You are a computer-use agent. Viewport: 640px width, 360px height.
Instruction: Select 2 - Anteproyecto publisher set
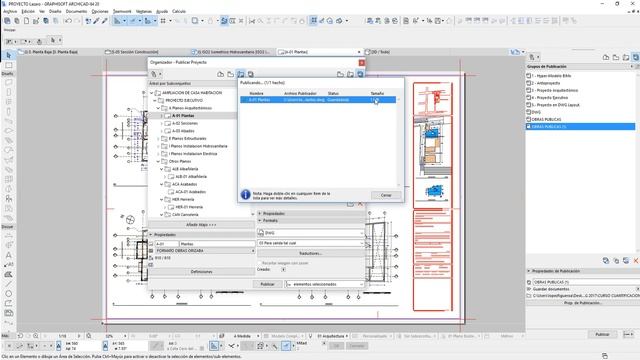click(x=546, y=83)
